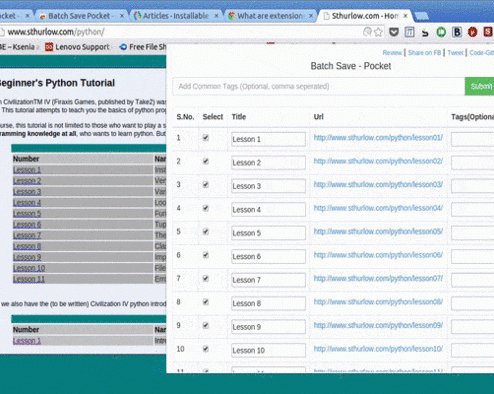Uncheck the Select checkbox for Lesson 6

click(206, 255)
